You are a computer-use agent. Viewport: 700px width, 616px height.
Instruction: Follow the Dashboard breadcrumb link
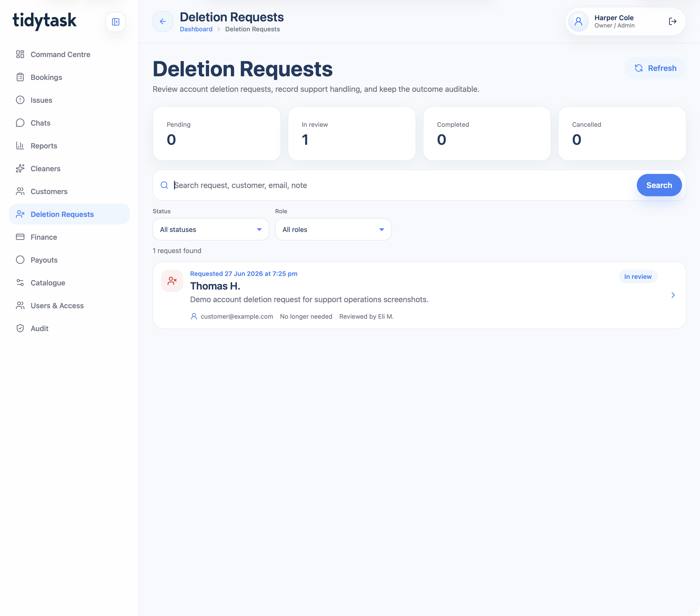click(196, 29)
